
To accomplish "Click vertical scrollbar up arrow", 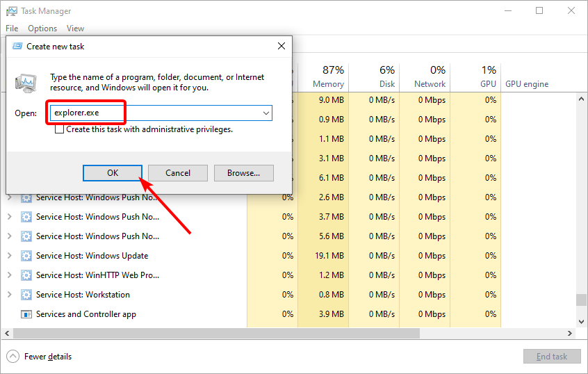I will 581,99.
